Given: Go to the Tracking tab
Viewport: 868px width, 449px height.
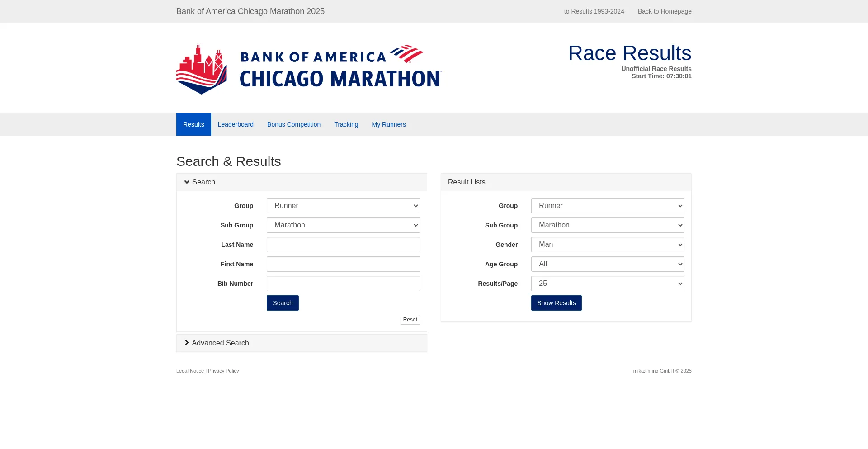Looking at the screenshot, I should [x=346, y=124].
